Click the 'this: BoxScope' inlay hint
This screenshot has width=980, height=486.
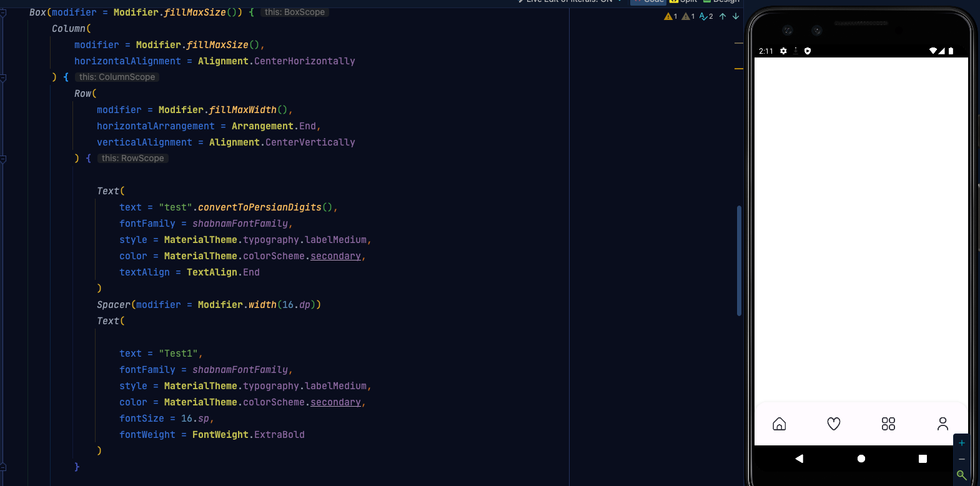[295, 12]
